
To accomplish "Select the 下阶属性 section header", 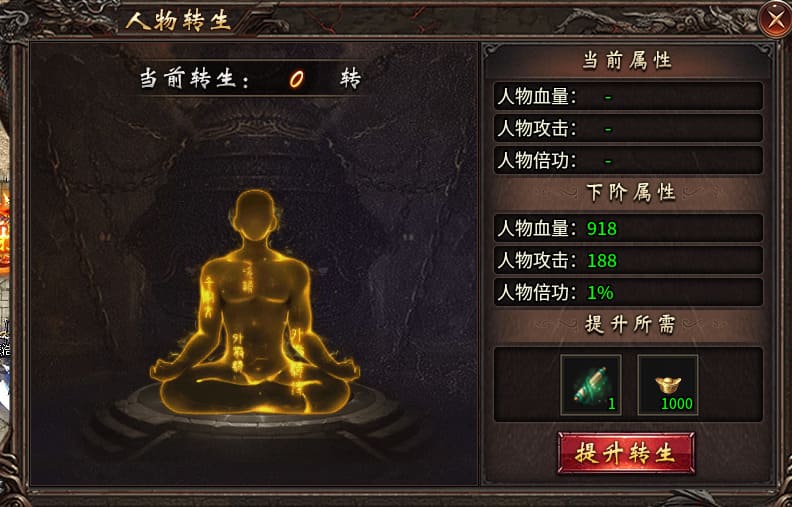I will click(630, 192).
